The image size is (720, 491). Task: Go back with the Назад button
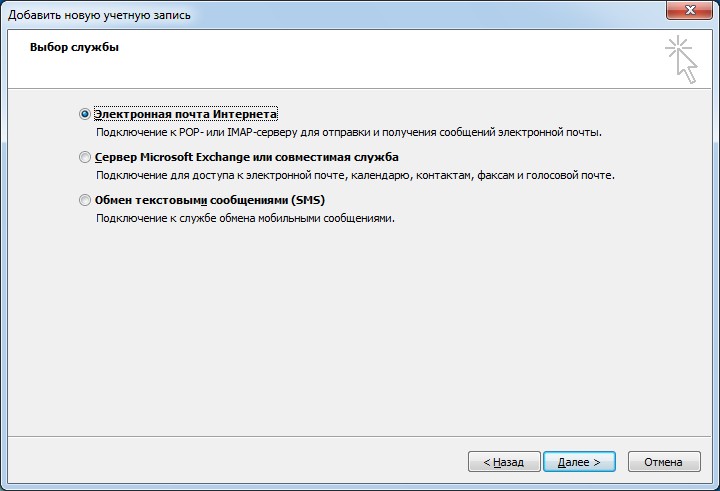click(x=504, y=462)
